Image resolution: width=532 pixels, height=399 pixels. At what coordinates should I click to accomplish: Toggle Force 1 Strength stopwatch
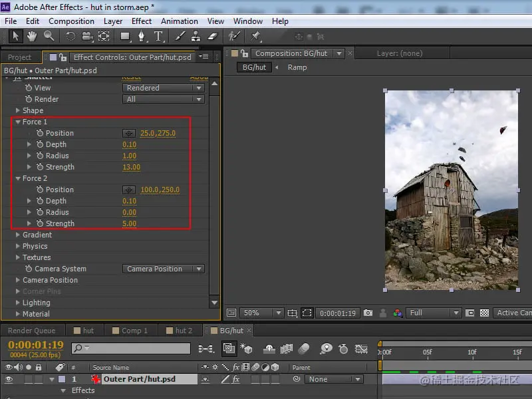pyautogui.click(x=40, y=167)
